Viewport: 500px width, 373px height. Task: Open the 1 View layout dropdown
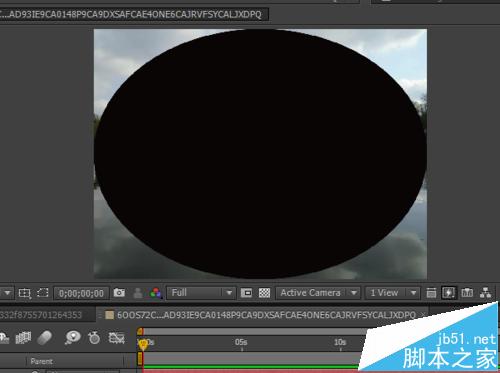(392, 293)
